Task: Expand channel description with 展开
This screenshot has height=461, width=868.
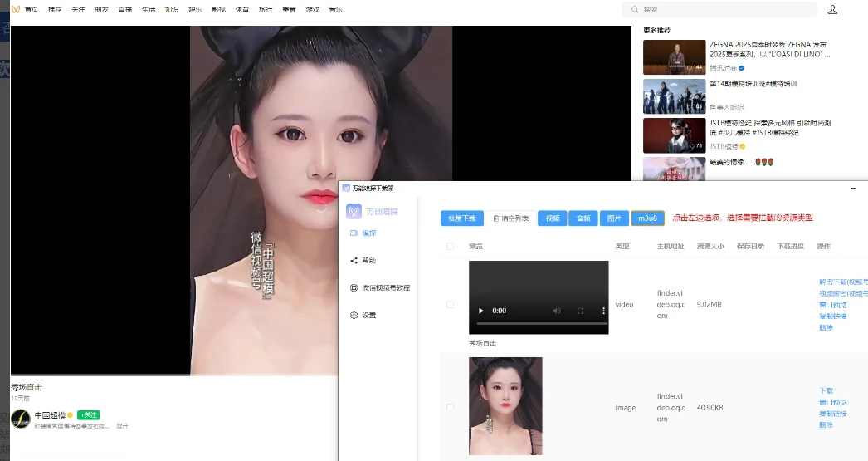Action: pyautogui.click(x=122, y=426)
